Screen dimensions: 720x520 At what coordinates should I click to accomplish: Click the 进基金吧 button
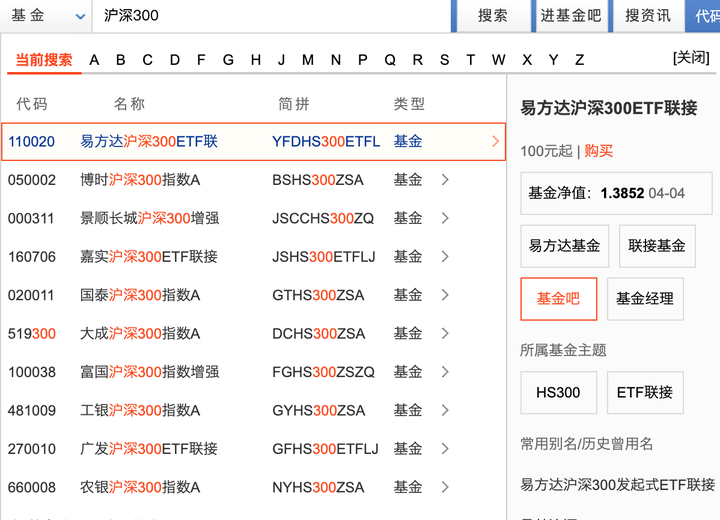coord(571,16)
